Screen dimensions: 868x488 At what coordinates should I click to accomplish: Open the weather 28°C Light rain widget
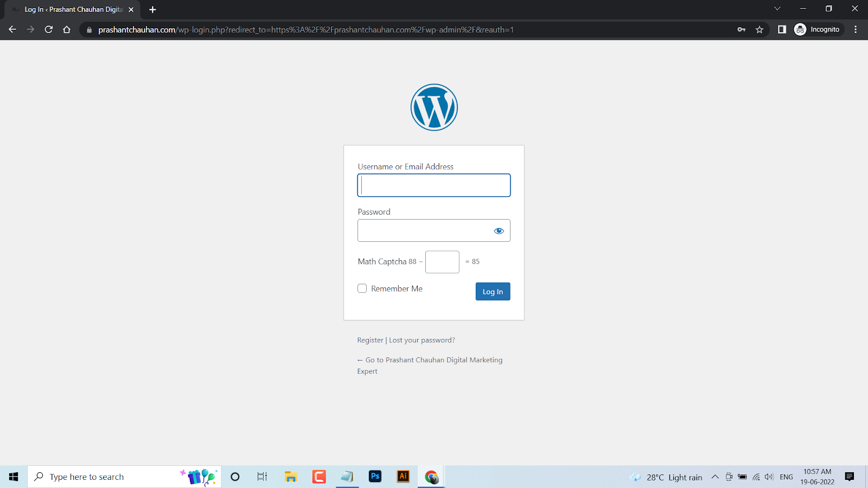(x=666, y=477)
